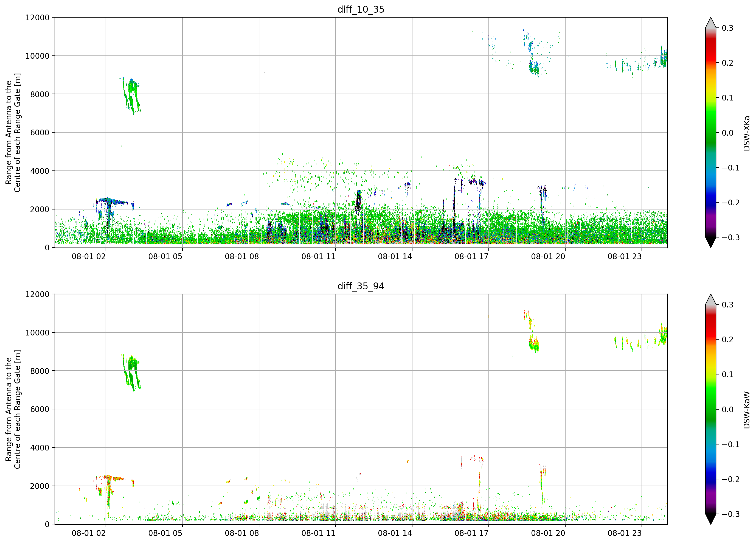Click '08-01 11' x tick under diff_10_35
Image resolution: width=756 pixels, height=543 pixels.
318,256
